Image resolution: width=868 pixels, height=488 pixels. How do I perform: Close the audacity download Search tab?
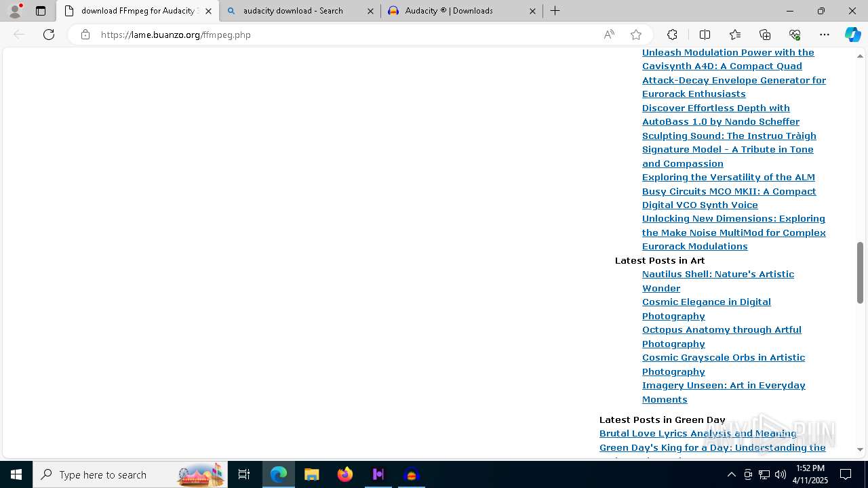tap(370, 11)
